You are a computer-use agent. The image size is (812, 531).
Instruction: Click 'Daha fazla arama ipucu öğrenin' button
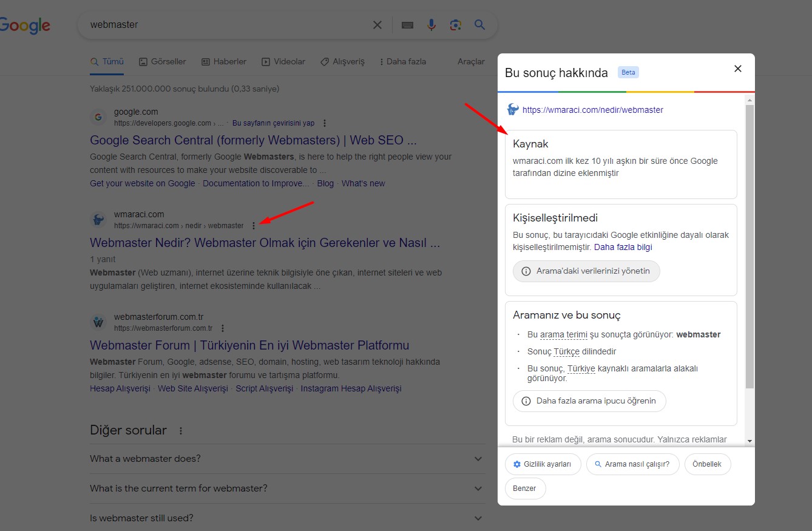click(589, 401)
